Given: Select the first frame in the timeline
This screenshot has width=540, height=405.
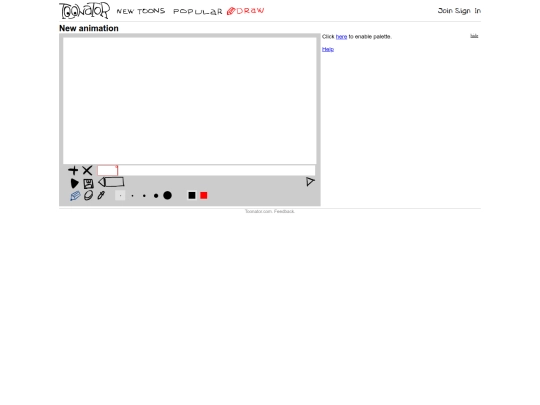Looking at the screenshot, I should coord(107,170).
